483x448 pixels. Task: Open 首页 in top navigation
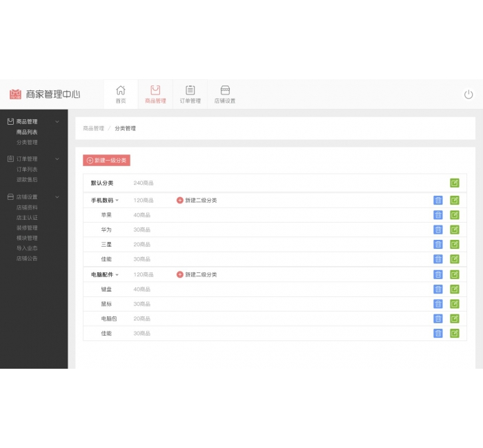[121, 94]
